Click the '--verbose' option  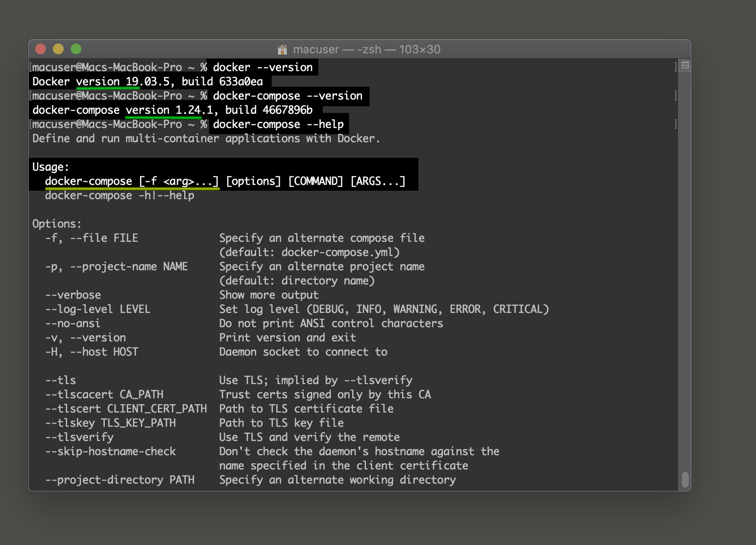[x=73, y=295]
